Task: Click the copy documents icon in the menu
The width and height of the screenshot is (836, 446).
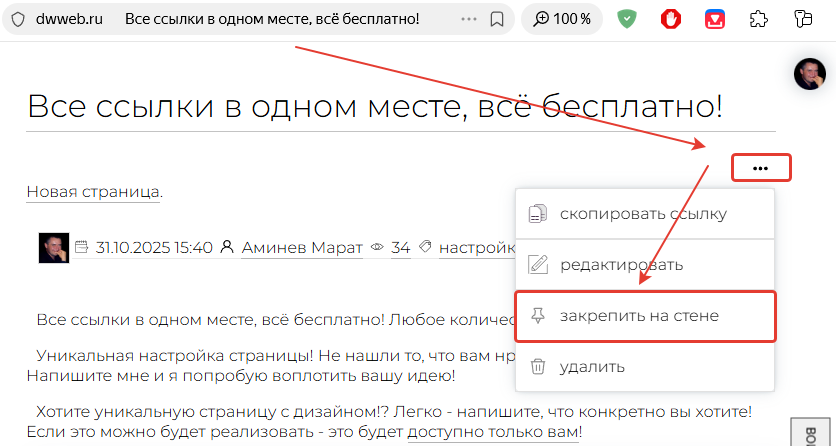Action: click(537, 213)
